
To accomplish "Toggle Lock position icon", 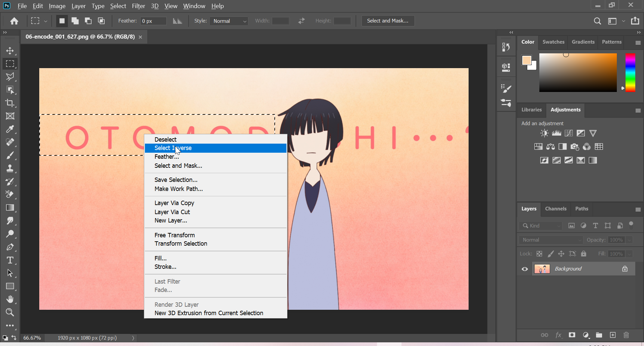I will pyautogui.click(x=561, y=254).
